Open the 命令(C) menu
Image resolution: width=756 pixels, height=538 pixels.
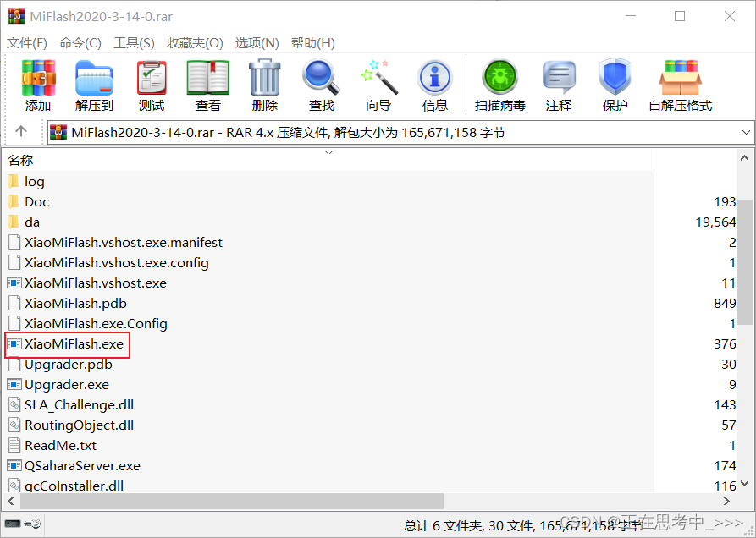(80, 43)
